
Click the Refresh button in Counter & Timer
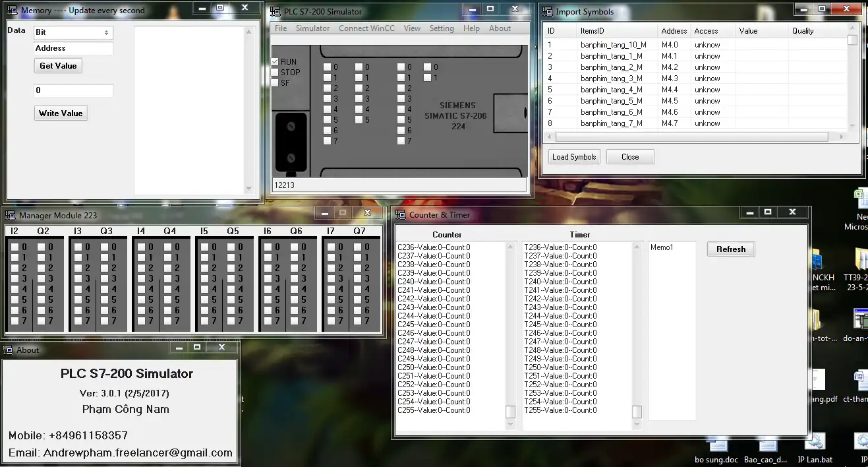(731, 249)
